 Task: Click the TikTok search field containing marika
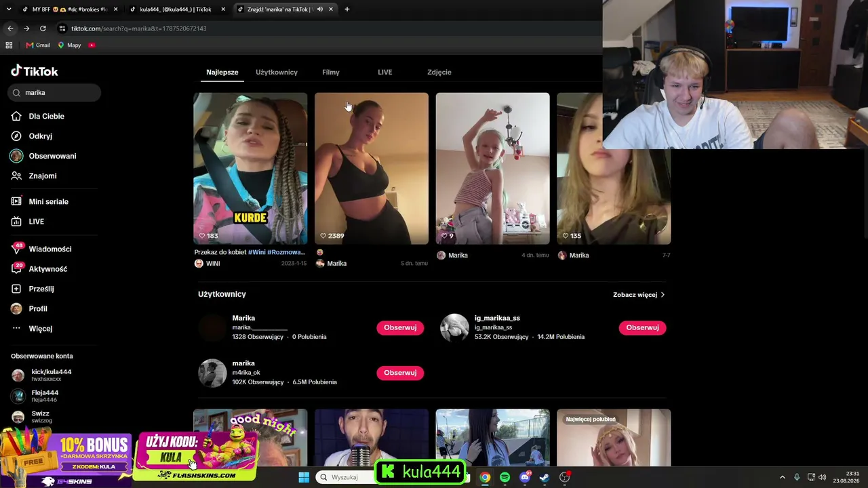(55, 92)
